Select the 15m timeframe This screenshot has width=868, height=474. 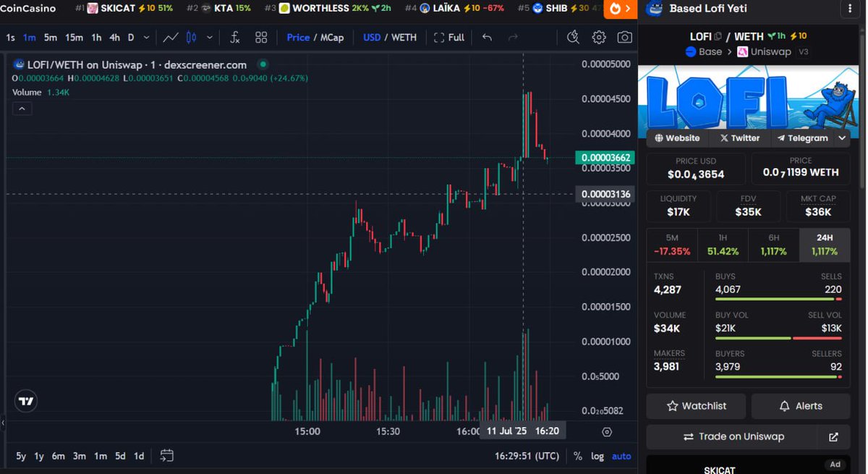[74, 38]
